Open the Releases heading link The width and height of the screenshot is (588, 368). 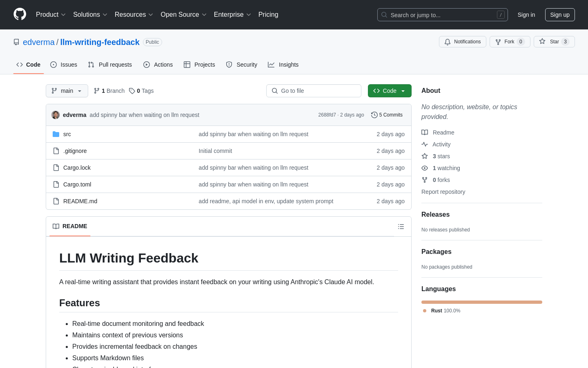(435, 215)
